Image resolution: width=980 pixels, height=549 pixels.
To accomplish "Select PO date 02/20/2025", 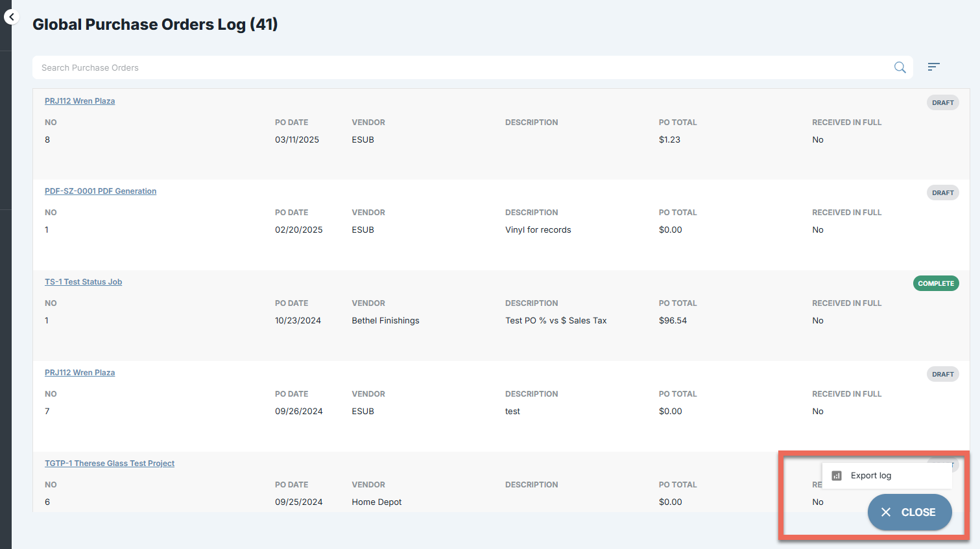I will click(299, 229).
